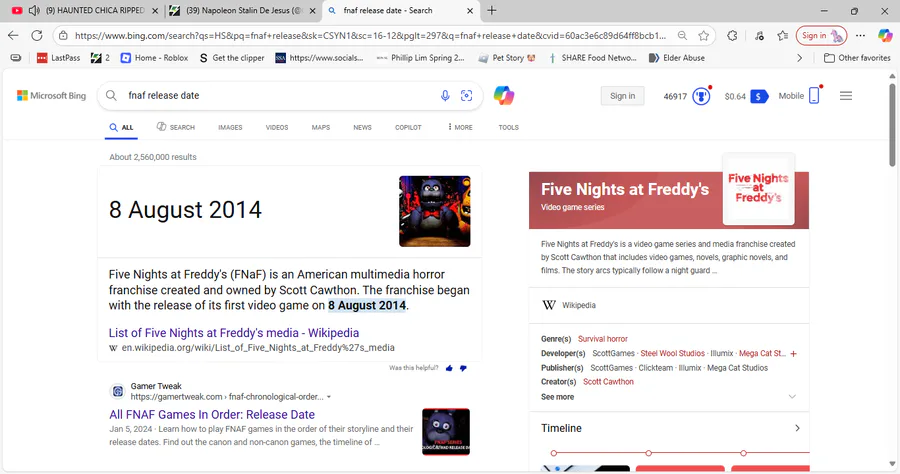The image size is (900, 474).
Task: Click the Microsoft Bing logo
Action: point(52,96)
